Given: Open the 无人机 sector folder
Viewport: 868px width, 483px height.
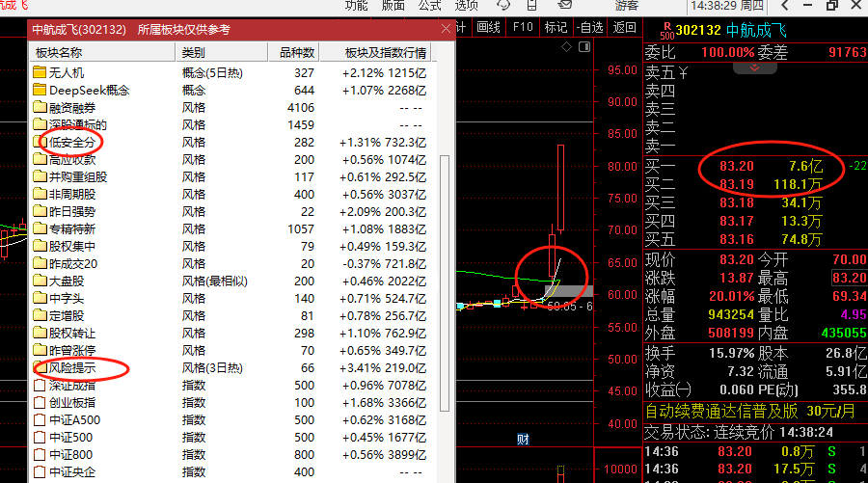Looking at the screenshot, I should click(40, 72).
